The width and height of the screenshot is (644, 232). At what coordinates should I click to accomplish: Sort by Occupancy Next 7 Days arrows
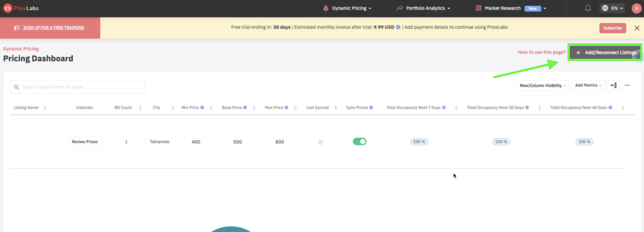coord(456,108)
